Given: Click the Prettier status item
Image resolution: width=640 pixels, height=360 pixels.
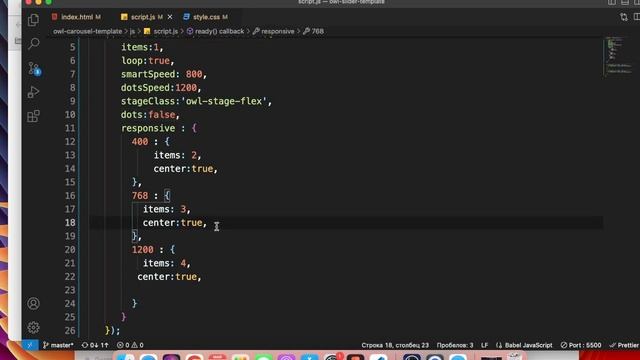Looking at the screenshot, I should click(x=624, y=345).
